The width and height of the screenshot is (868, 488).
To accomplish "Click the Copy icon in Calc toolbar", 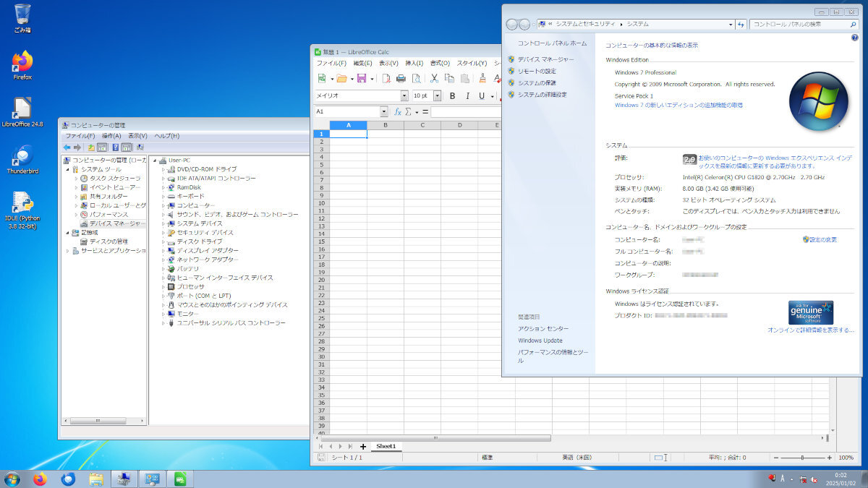I will click(449, 78).
